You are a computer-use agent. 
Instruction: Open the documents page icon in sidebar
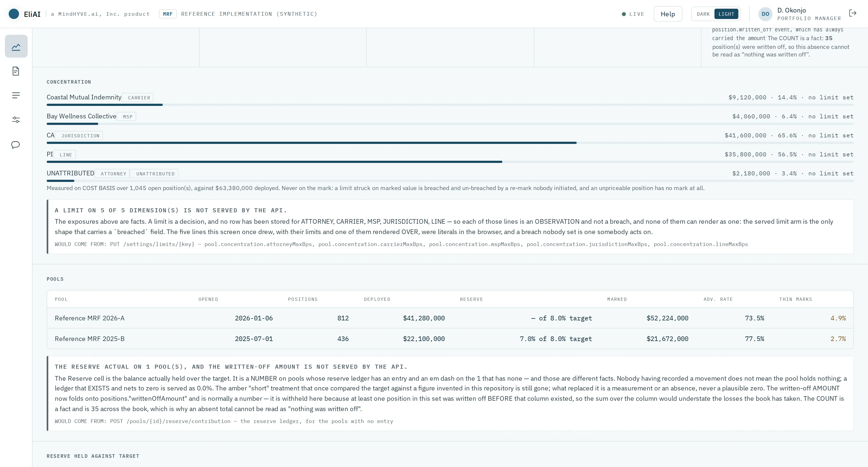(16, 71)
